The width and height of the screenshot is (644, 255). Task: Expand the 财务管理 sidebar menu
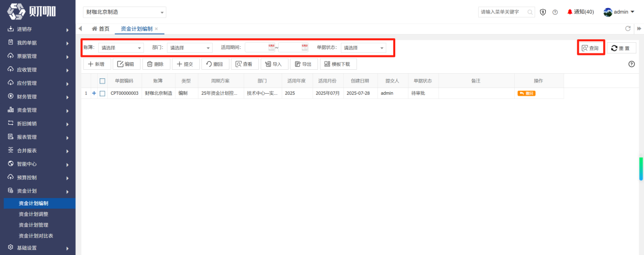point(38,96)
